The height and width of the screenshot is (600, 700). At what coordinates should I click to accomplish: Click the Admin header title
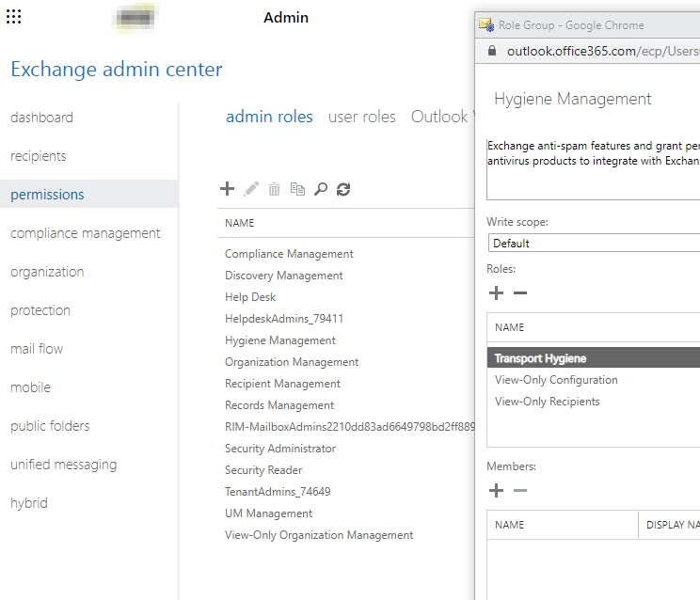pos(286,17)
